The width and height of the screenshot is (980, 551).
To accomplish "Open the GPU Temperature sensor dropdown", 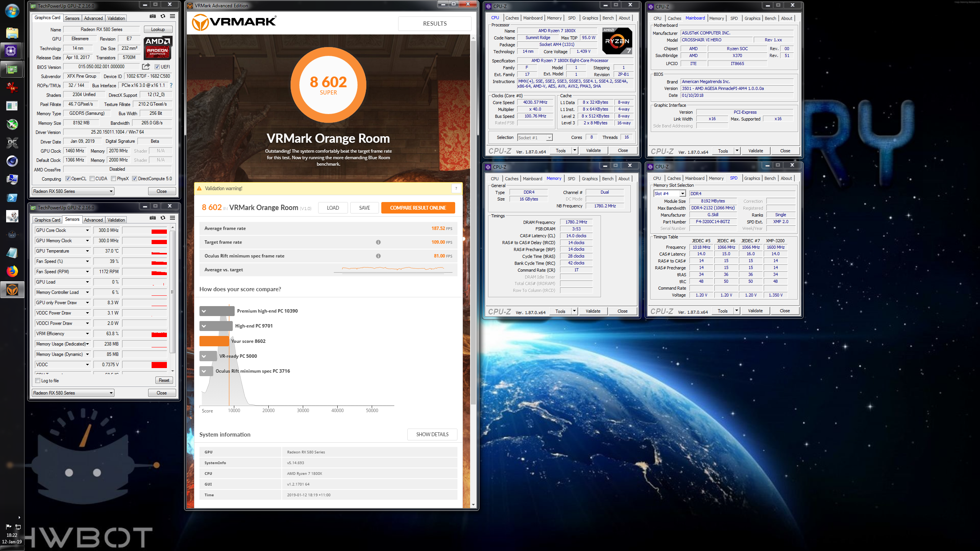I will coord(87,251).
